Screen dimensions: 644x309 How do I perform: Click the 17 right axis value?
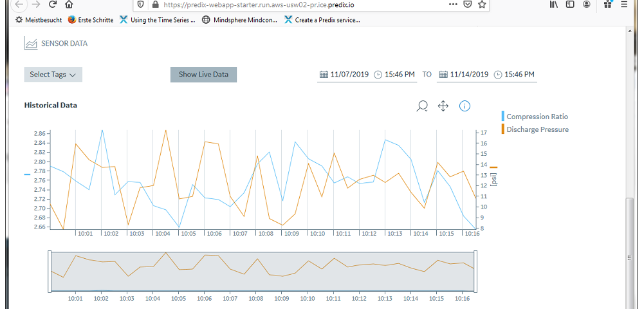coord(483,133)
